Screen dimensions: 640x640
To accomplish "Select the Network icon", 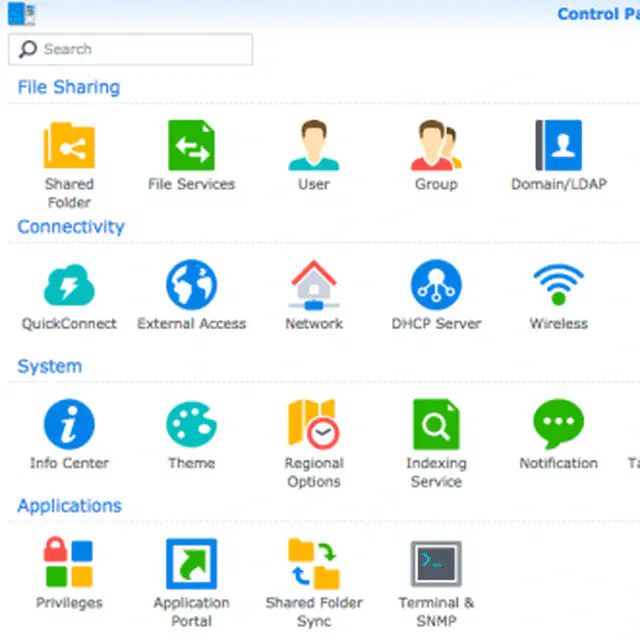I will tap(314, 286).
